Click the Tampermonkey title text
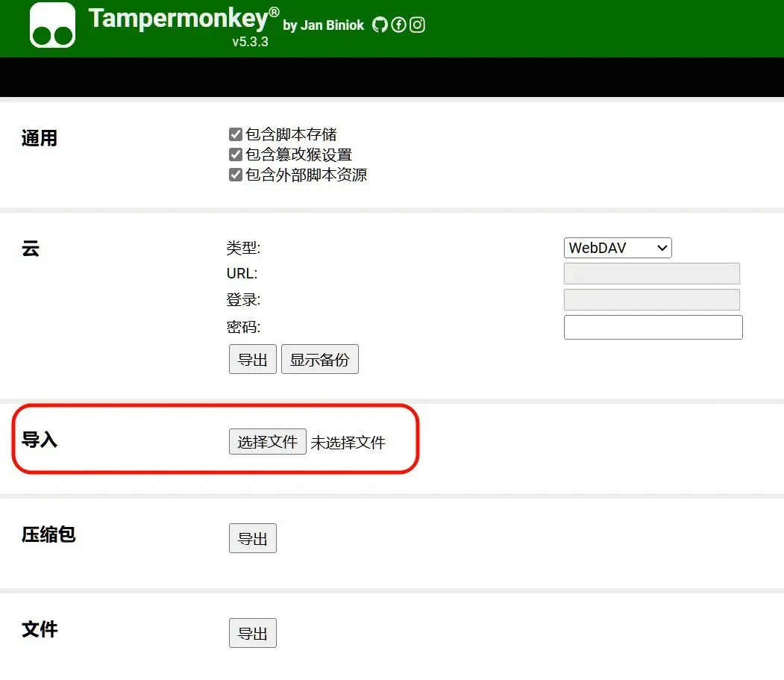The width and height of the screenshot is (784, 680). pyautogui.click(x=184, y=19)
